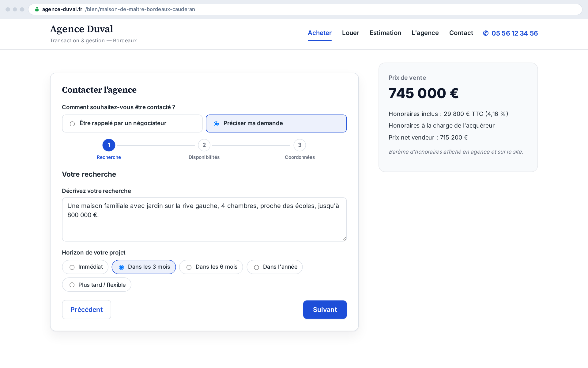Viewport: 588px width, 368px height.
Task: Click the 'Horizon de votre projet' label
Action: (93, 252)
